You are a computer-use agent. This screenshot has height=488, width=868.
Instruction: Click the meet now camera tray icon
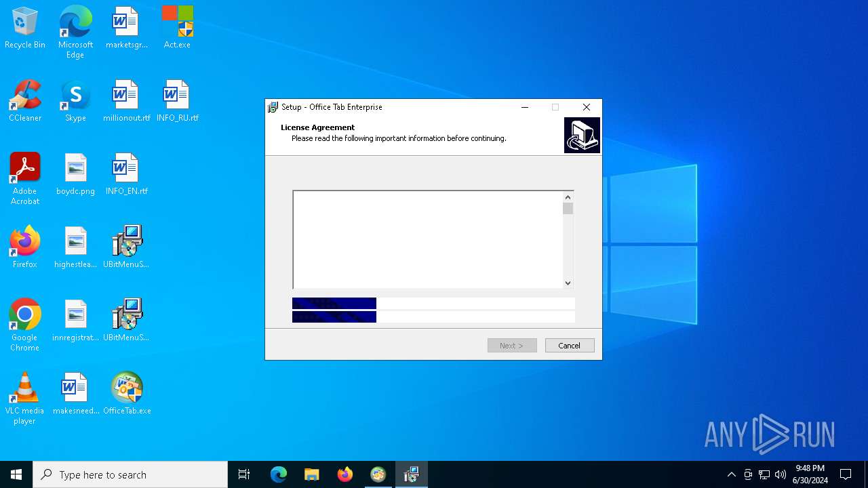pyautogui.click(x=748, y=474)
